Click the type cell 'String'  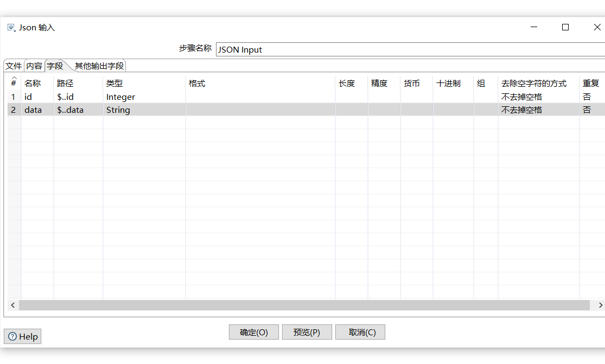144,110
